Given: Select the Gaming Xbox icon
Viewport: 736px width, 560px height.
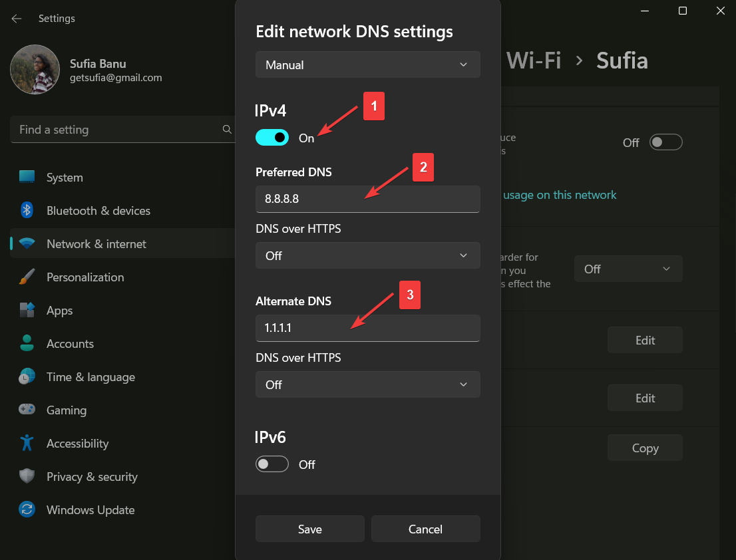Looking at the screenshot, I should pyautogui.click(x=27, y=410).
